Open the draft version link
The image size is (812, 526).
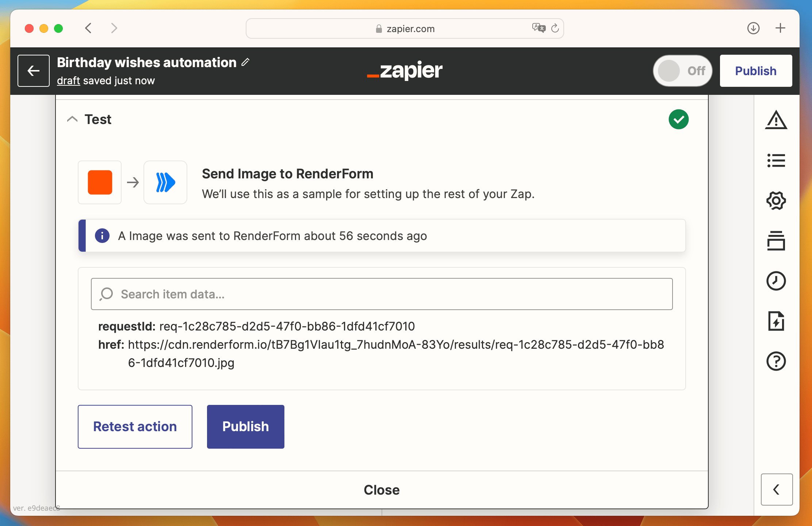[68, 81]
